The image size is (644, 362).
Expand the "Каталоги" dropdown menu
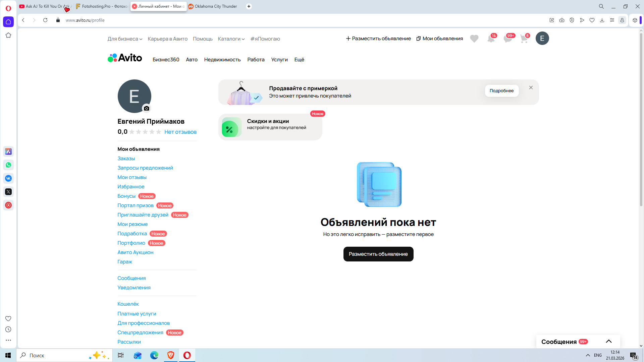[x=231, y=39]
